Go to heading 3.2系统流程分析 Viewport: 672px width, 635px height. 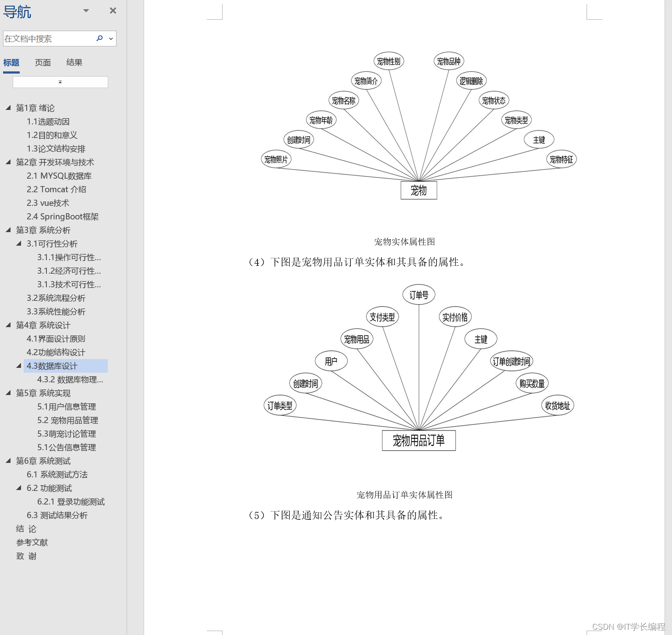[56, 298]
